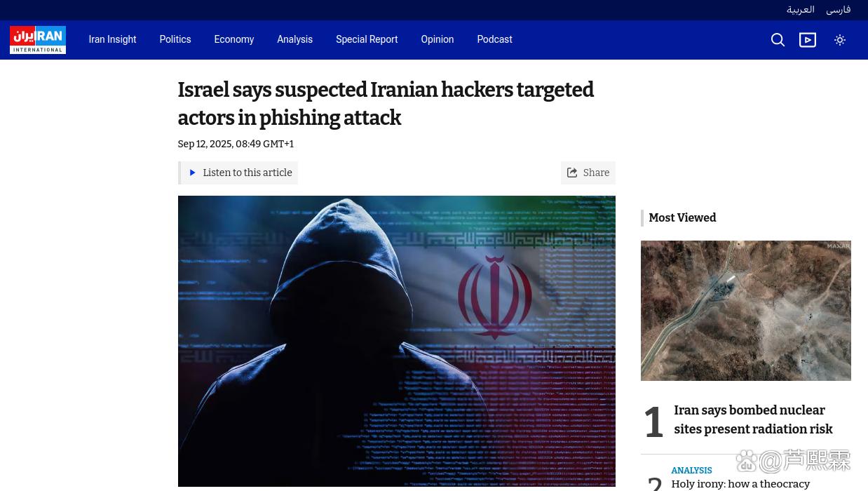Open the Opinion section
This screenshot has width=868, height=491.
(x=438, y=39)
